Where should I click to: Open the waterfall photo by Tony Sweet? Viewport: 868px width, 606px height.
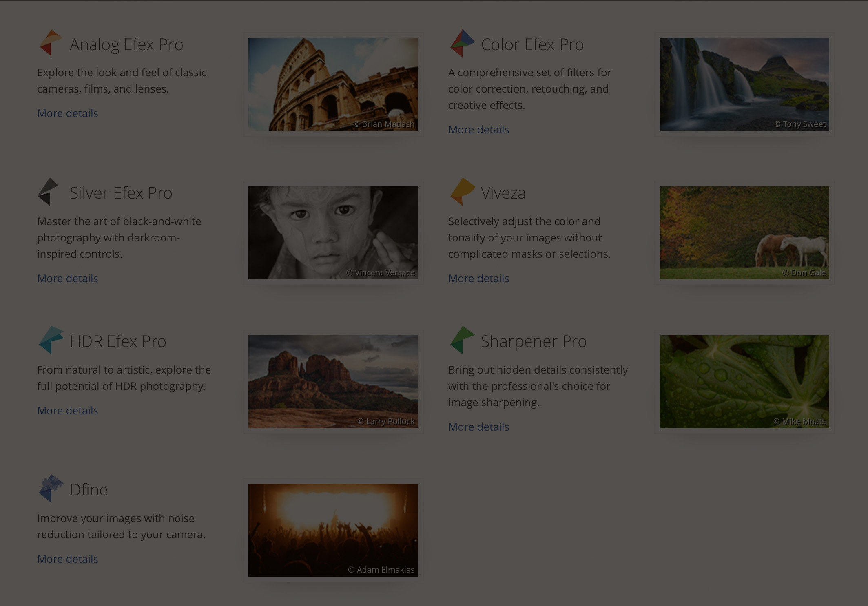[x=744, y=84]
